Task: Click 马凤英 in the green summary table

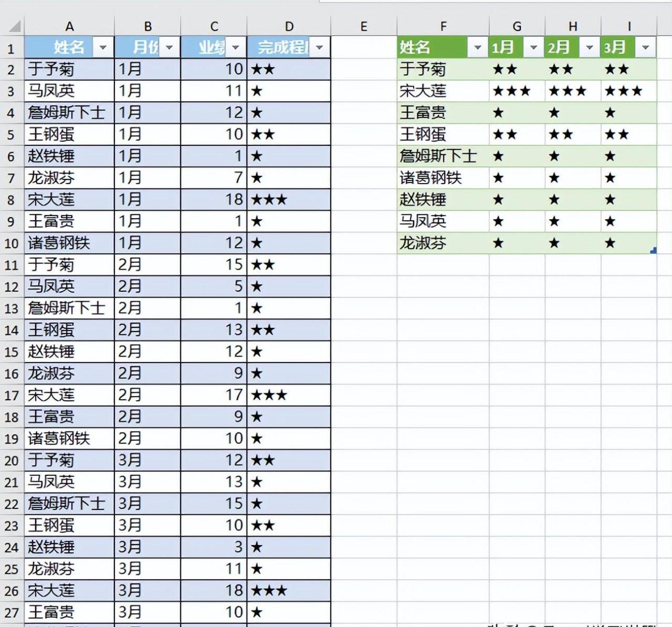Action: pos(443,221)
